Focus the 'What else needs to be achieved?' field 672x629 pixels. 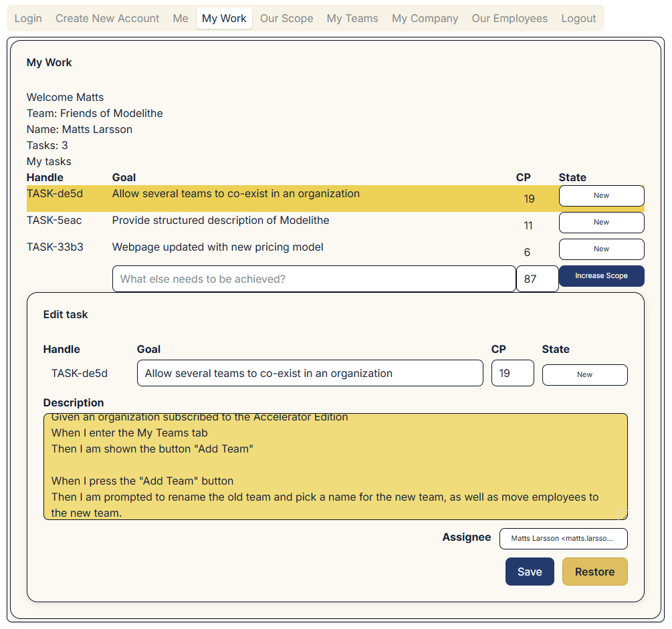coord(314,279)
